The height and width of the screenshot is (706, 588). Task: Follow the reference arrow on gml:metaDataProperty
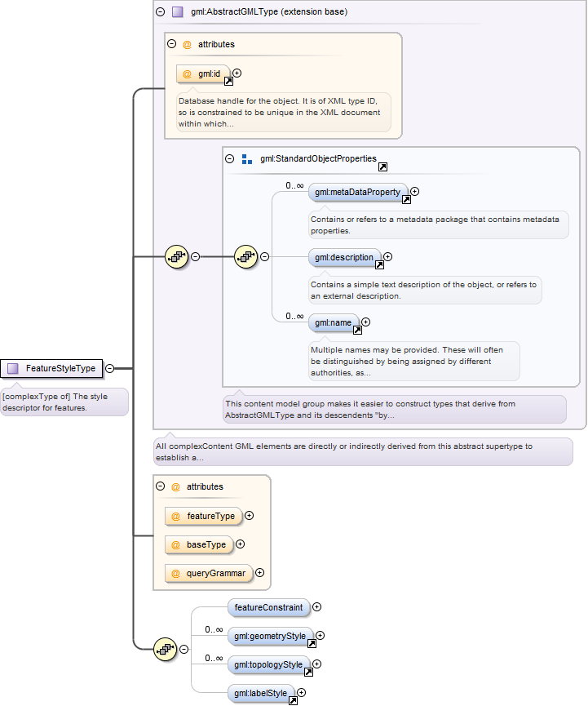click(406, 199)
